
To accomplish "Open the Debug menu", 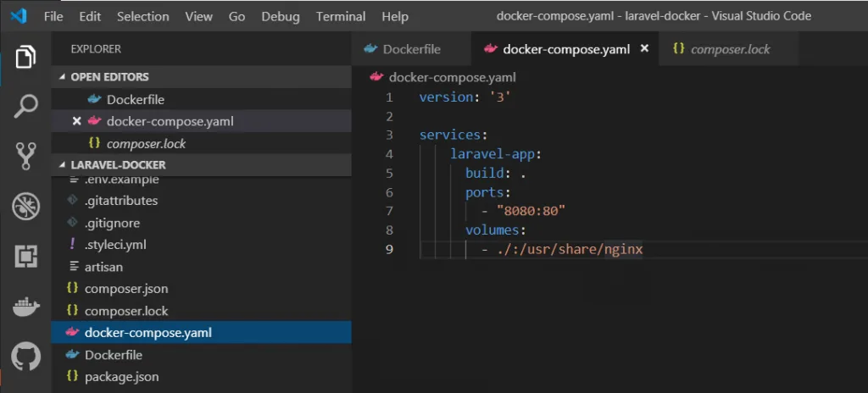I will tap(281, 17).
